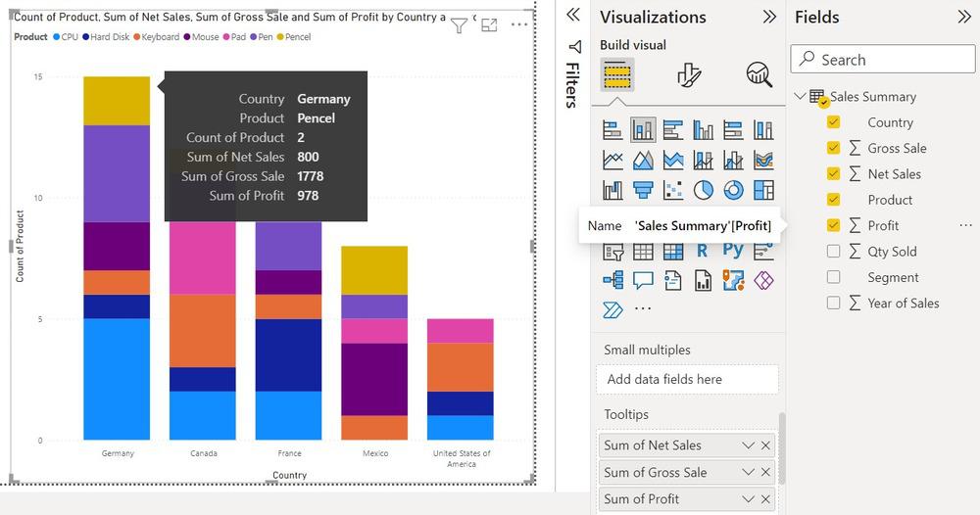Pick the Line and stacked column chart
Viewport: 980px width, 515px height.
click(x=703, y=160)
